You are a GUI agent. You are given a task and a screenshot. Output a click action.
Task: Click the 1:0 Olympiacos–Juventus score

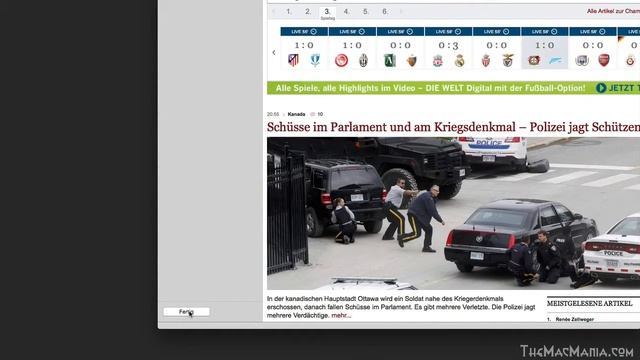click(x=352, y=45)
